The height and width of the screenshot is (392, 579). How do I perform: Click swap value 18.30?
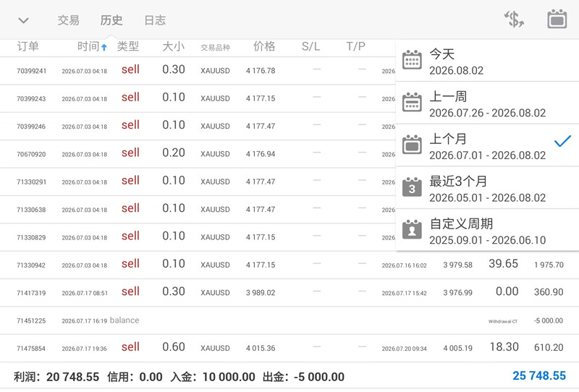504,347
